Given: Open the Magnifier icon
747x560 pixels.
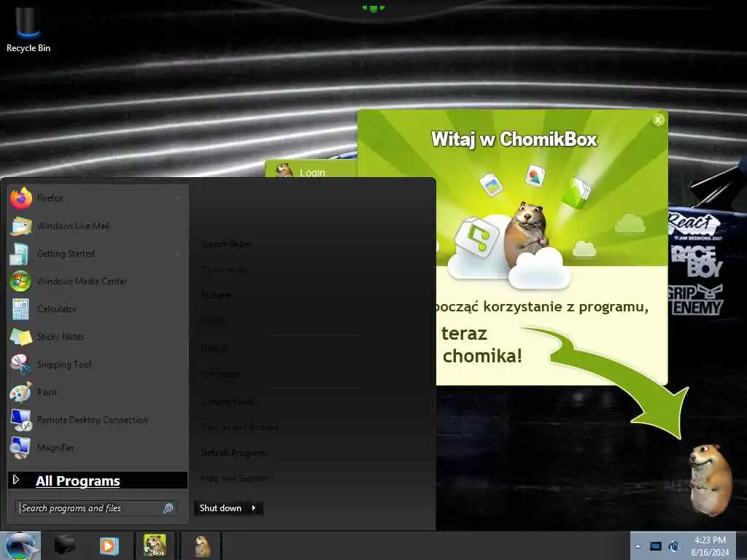Looking at the screenshot, I should (x=20, y=448).
